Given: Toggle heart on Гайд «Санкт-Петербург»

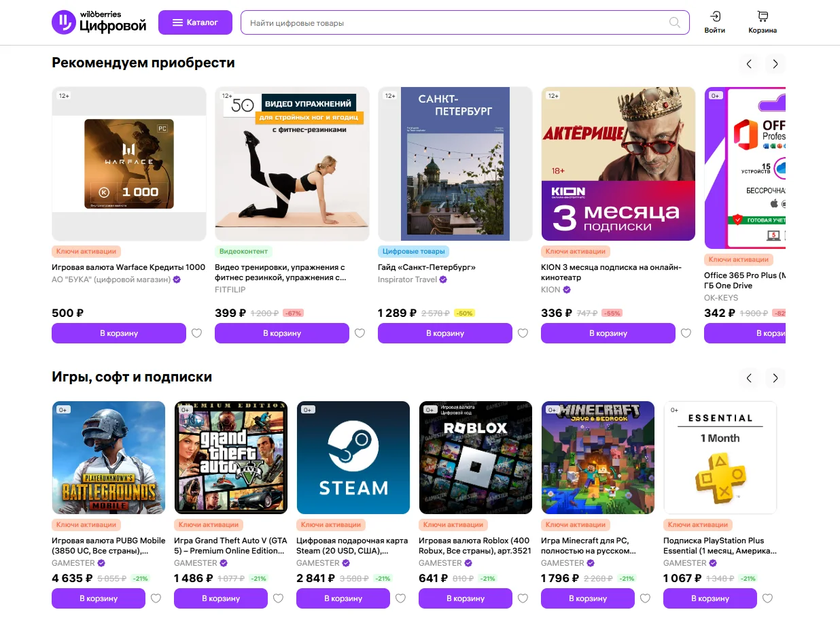Looking at the screenshot, I should [x=523, y=333].
